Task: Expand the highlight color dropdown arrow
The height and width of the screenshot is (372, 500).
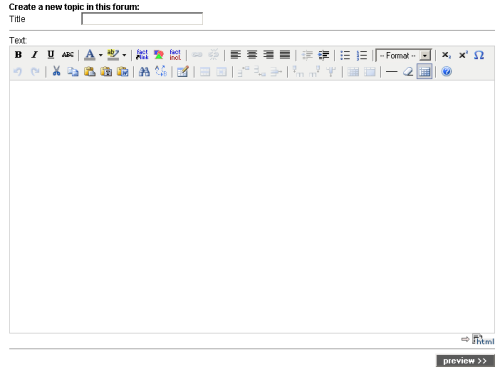Action: click(x=124, y=55)
